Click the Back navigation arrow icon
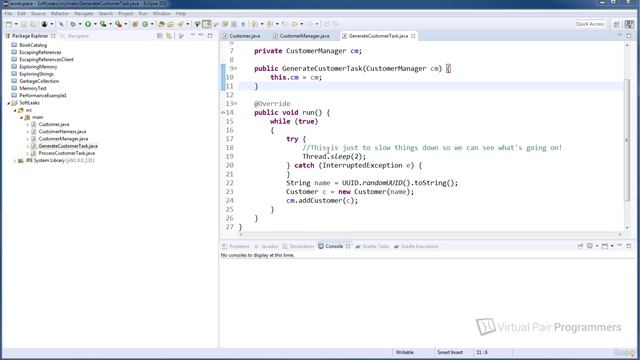This screenshot has height=360, width=640. [x=294, y=24]
